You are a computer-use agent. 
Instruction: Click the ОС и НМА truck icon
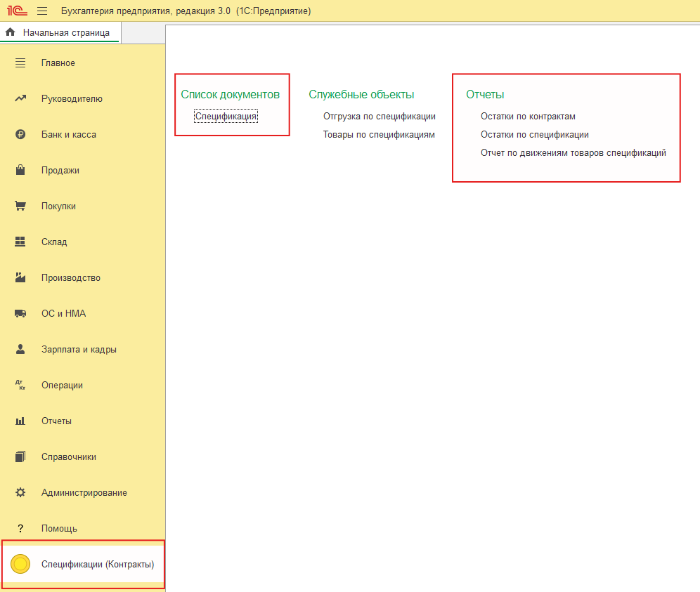(x=20, y=313)
